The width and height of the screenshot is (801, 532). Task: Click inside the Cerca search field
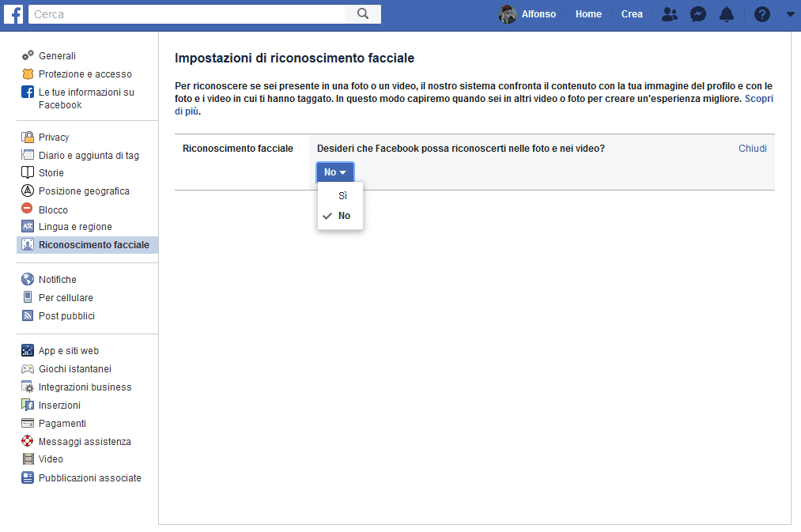187,14
